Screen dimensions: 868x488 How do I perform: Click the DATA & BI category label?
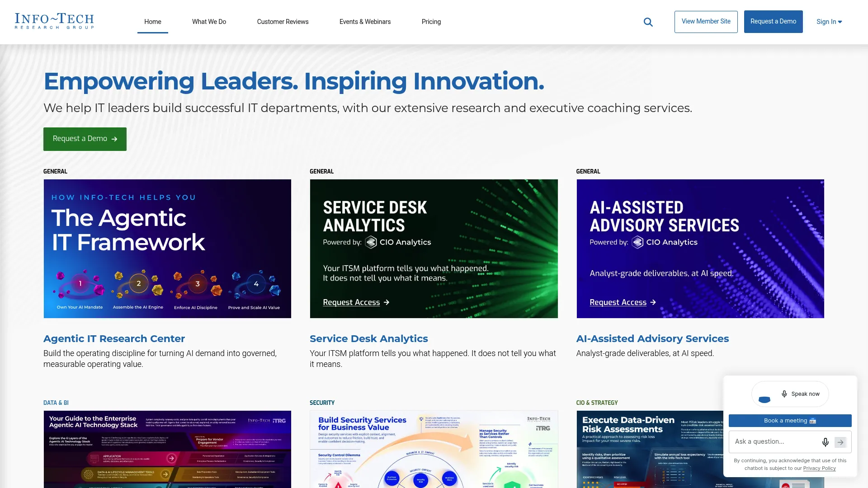[x=56, y=403]
